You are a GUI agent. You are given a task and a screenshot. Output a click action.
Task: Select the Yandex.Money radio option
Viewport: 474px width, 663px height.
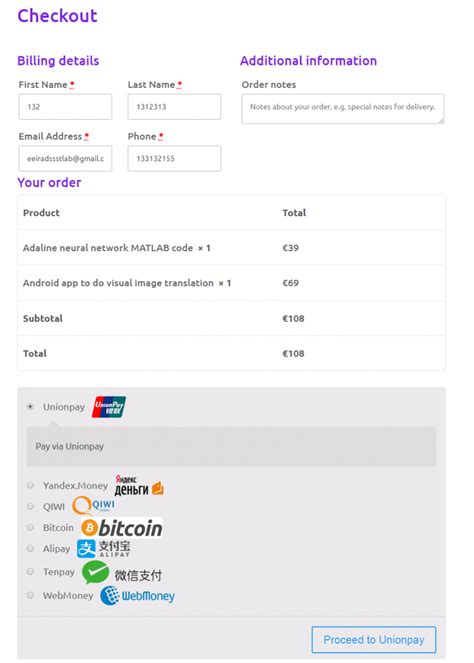tap(30, 485)
